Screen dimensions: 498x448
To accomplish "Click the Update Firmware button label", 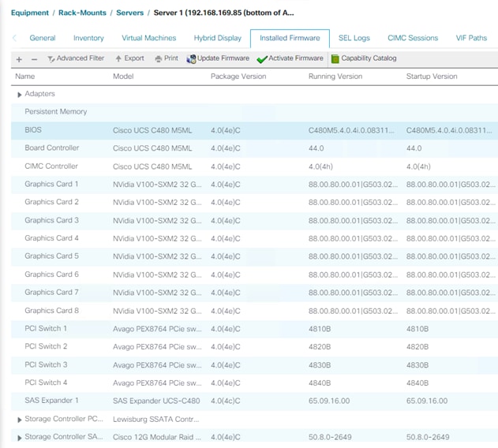I will (223, 58).
